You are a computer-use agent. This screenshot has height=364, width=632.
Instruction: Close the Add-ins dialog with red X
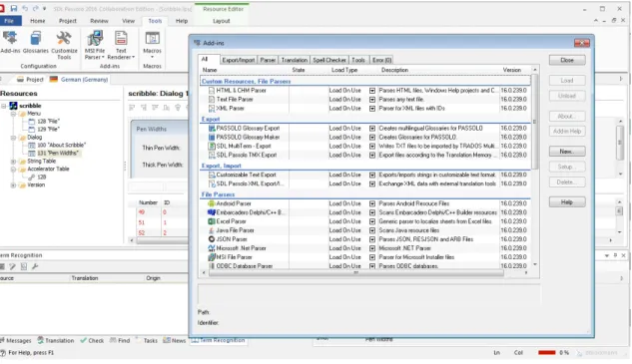point(582,43)
